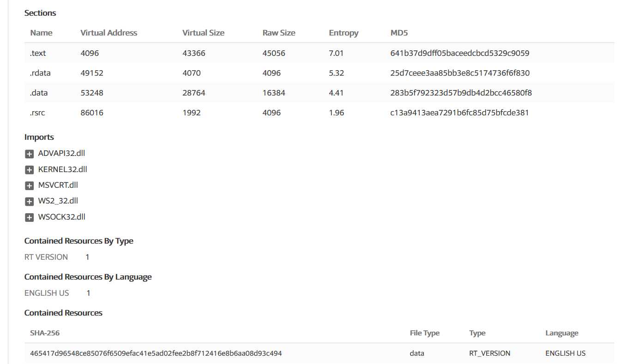
Task: Click the ENGLISH US language entry
Action: coord(47,293)
